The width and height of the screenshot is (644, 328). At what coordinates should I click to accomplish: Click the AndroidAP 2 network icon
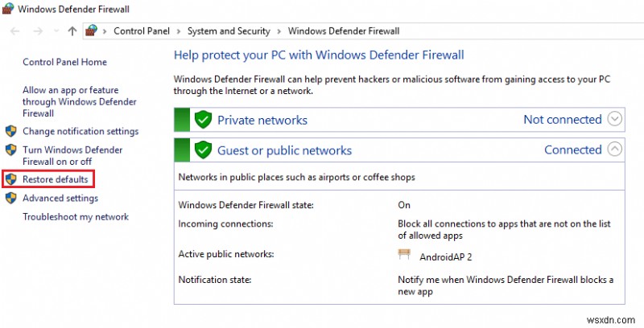(x=404, y=256)
